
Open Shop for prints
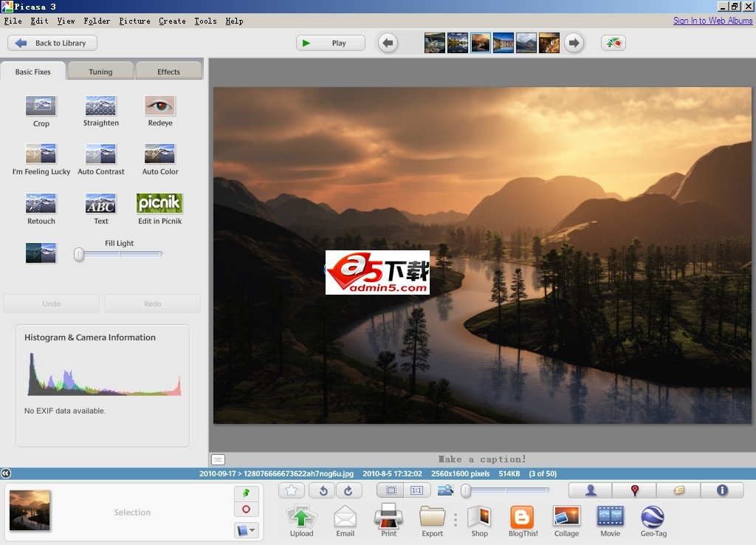(x=479, y=521)
